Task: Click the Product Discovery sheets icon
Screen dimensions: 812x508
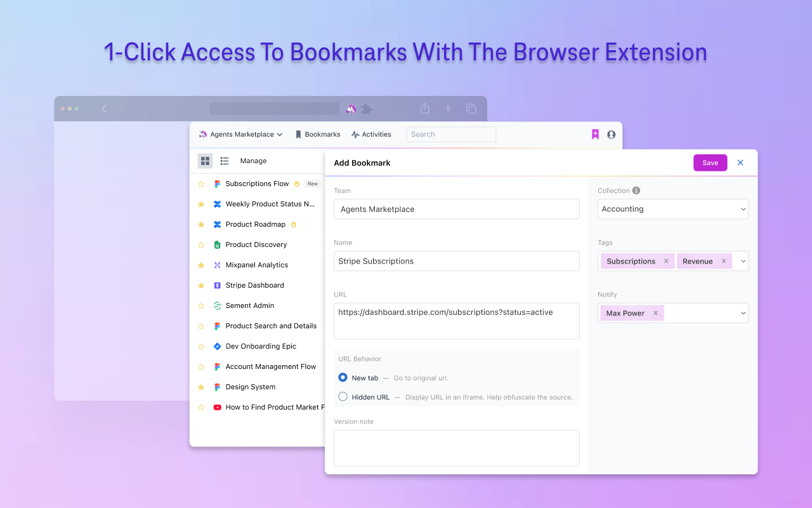Action: click(217, 244)
